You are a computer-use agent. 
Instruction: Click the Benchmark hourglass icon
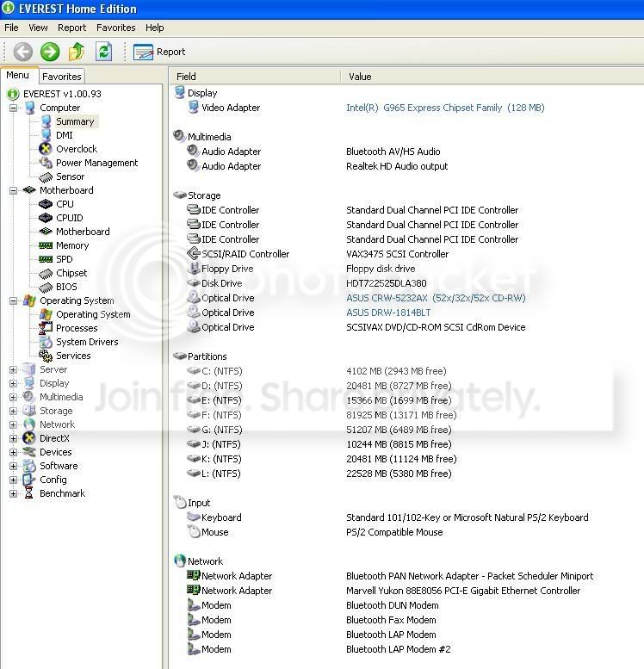tap(29, 493)
